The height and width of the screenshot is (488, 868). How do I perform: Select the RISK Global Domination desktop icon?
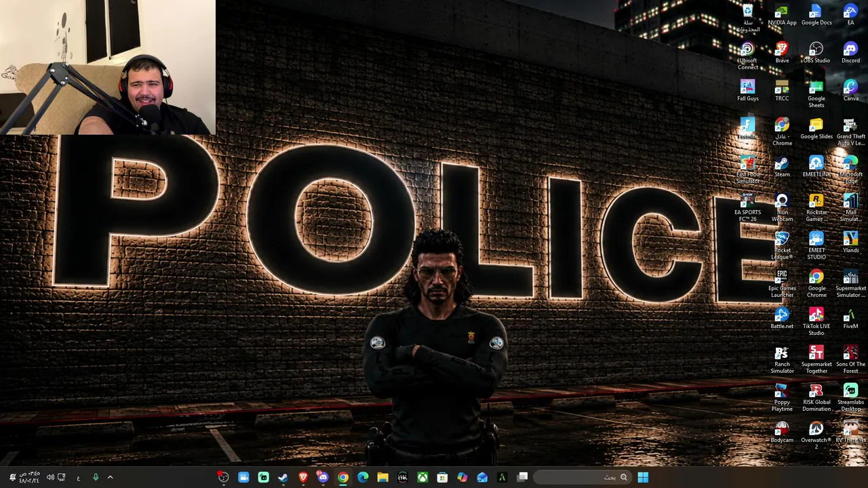[816, 398]
